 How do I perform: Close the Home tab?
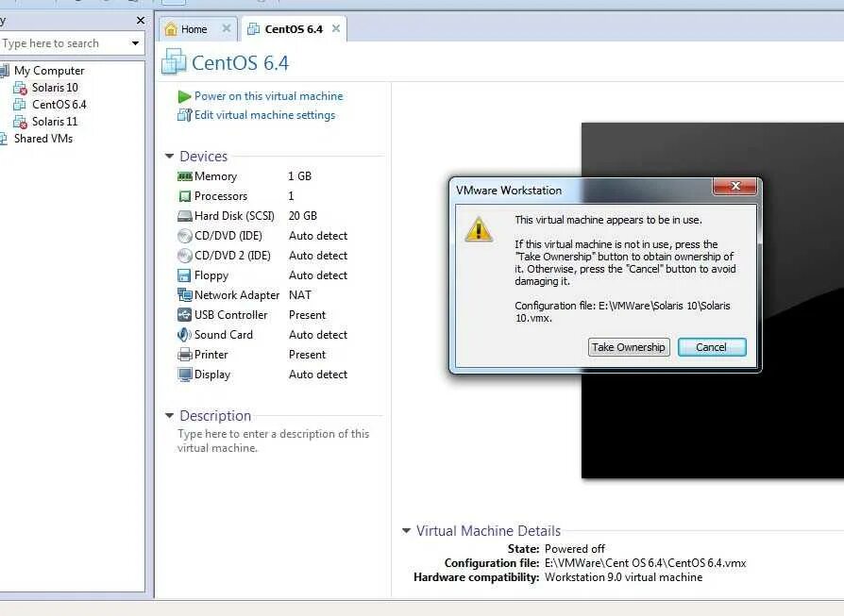click(227, 28)
